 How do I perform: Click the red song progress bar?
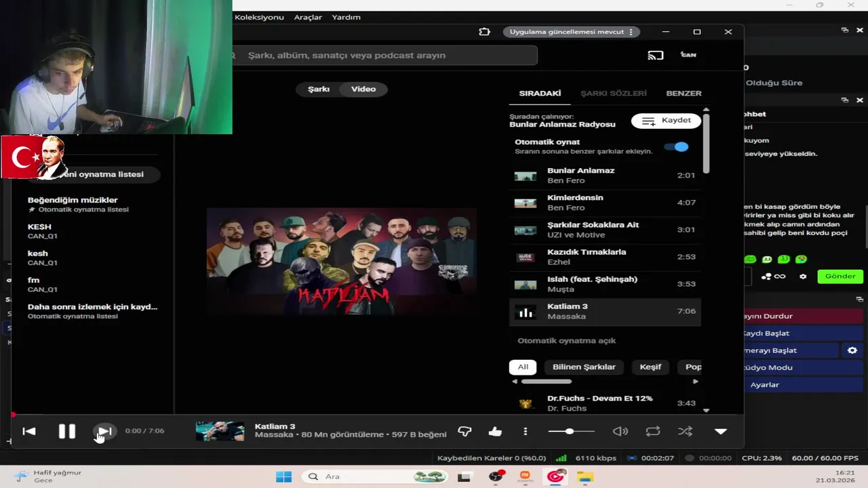[378, 414]
